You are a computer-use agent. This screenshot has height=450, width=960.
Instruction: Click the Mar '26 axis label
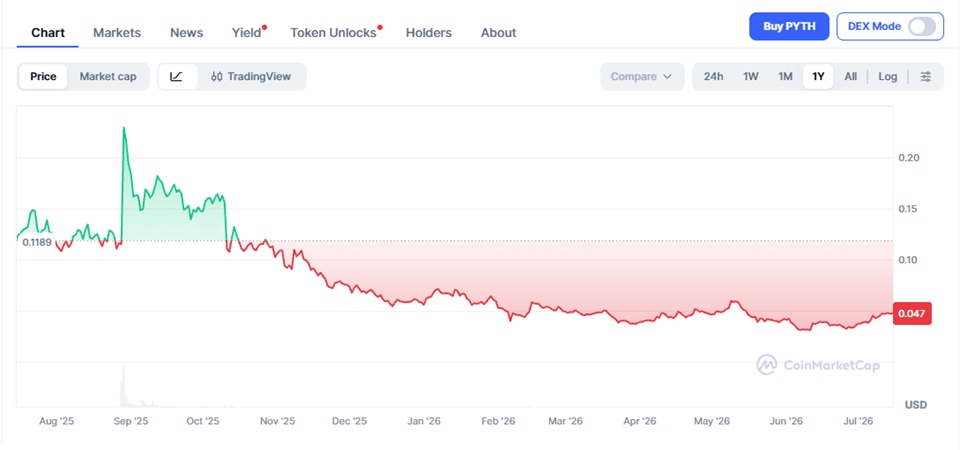[x=566, y=421]
